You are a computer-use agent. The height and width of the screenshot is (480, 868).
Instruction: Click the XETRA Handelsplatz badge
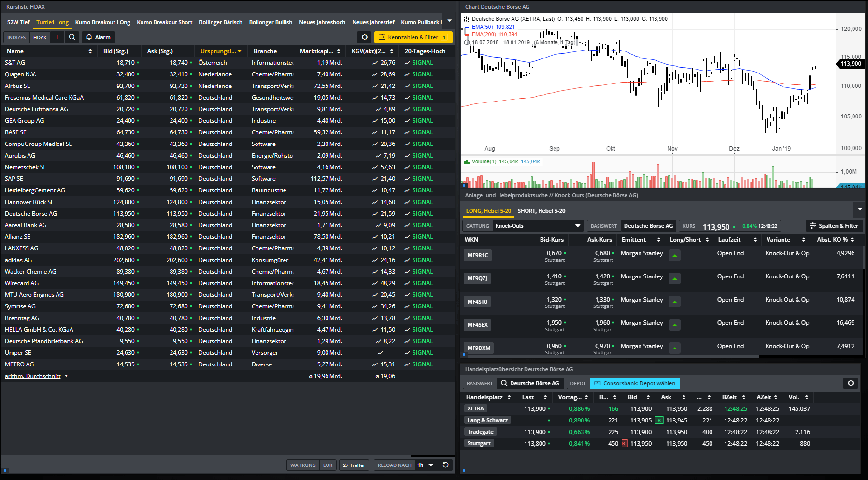pos(476,409)
